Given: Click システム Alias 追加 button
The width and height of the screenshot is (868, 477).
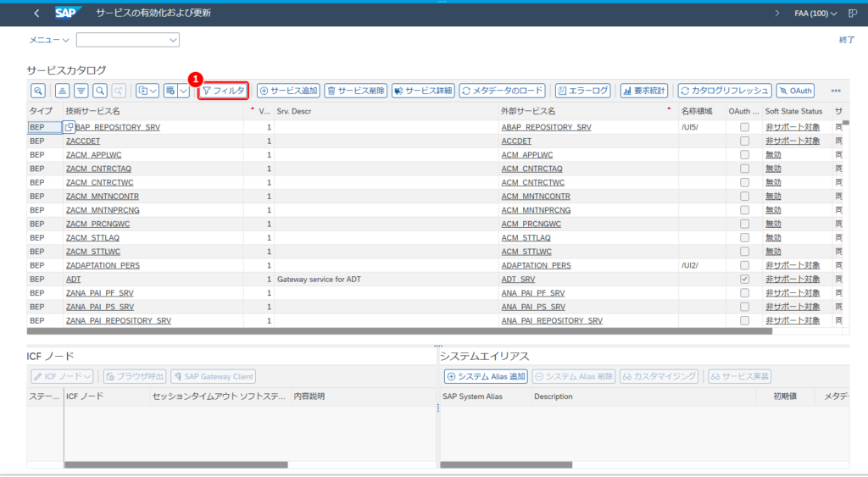Looking at the screenshot, I should [x=486, y=376].
